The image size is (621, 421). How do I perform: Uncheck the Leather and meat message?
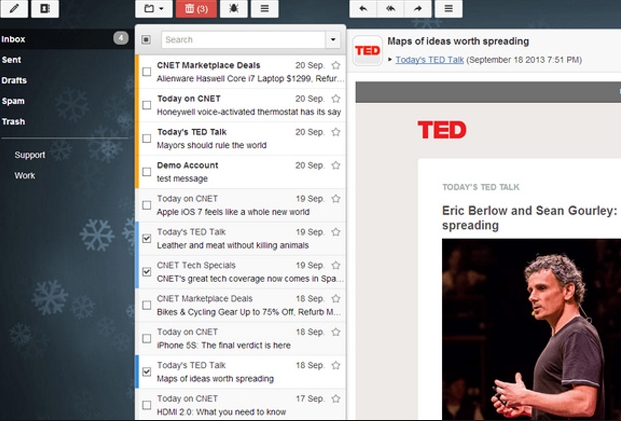click(147, 238)
